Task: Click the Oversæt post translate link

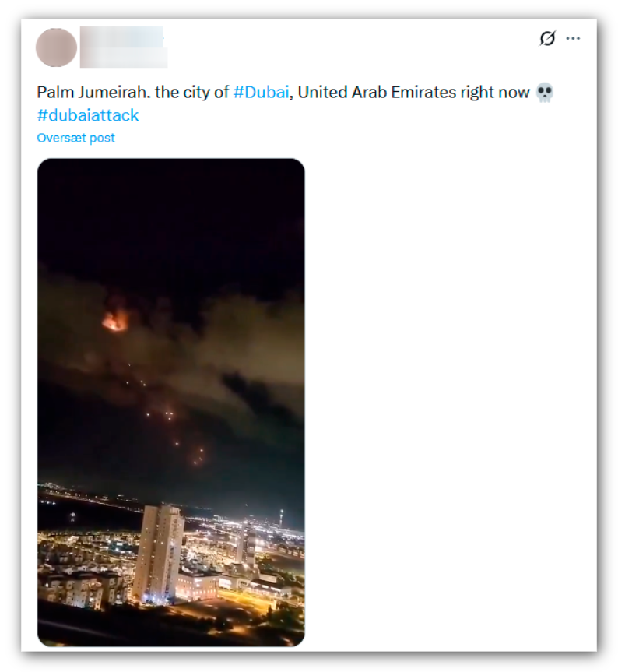Action: click(x=75, y=138)
